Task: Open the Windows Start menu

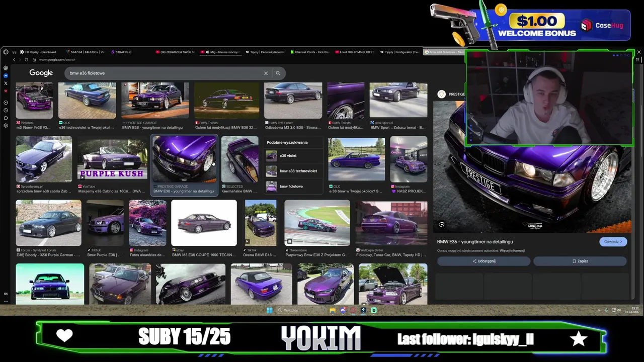Action: (269, 310)
